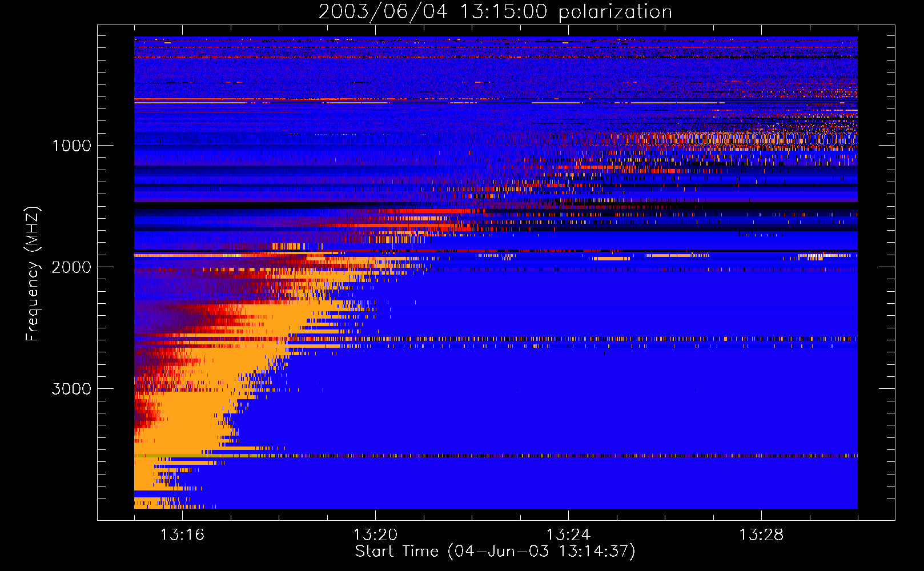The width and height of the screenshot is (924, 571).
Task: Click the plot title '2003/06/04 13:15:00 polarization'
Action: point(495,11)
